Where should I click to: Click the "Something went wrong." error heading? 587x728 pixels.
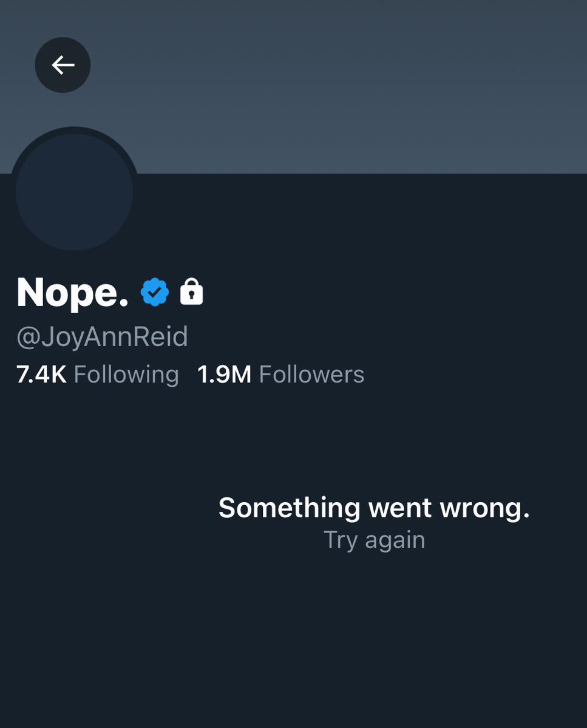coord(374,508)
